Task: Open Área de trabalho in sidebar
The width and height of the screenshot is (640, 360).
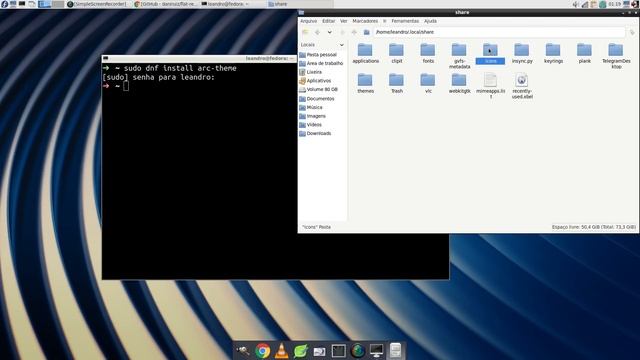Action: point(322,63)
